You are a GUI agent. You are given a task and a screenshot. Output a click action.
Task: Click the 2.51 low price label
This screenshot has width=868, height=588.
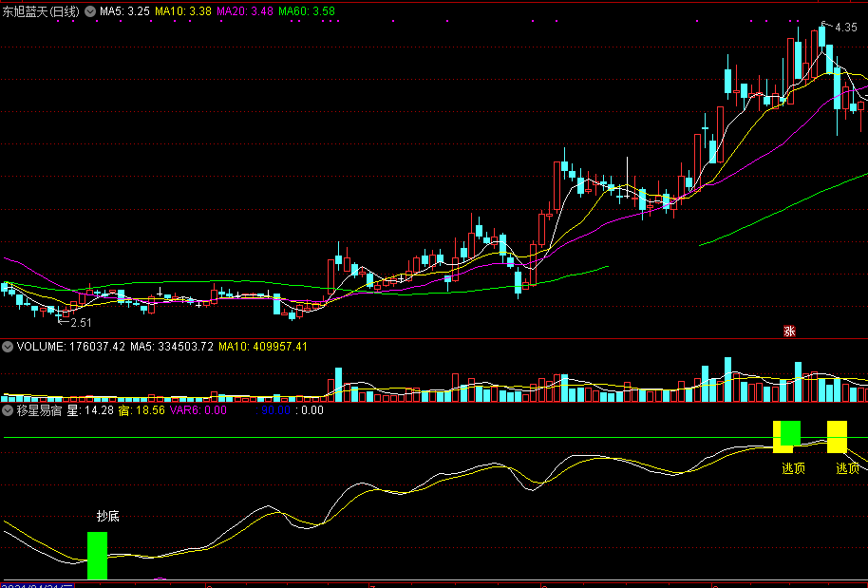[x=81, y=323]
